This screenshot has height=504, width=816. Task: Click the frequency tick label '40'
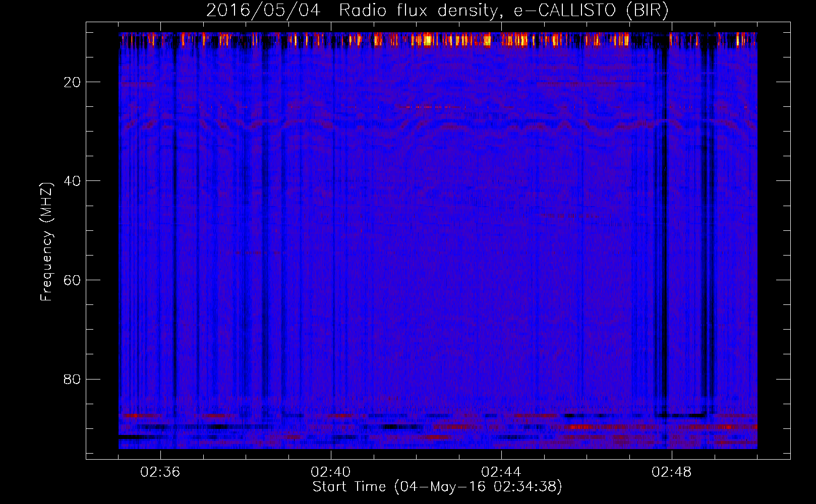coord(72,181)
